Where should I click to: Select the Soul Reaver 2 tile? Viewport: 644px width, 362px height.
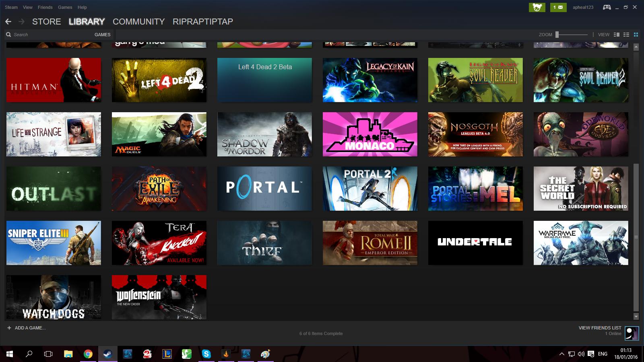pos(581,80)
